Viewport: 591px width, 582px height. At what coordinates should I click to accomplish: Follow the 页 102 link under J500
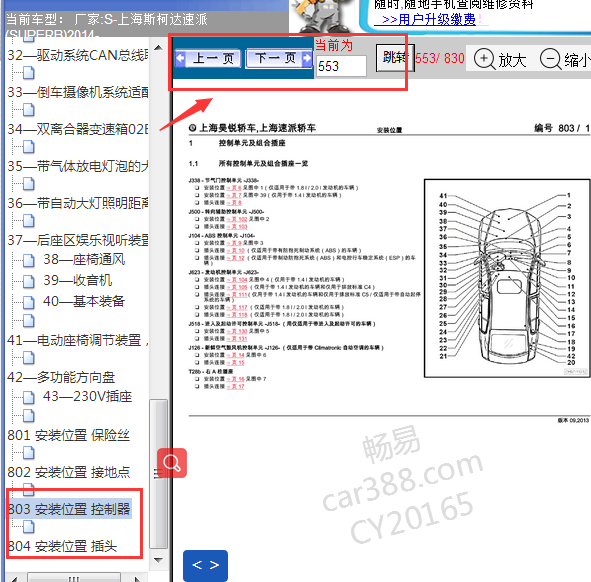point(237,219)
